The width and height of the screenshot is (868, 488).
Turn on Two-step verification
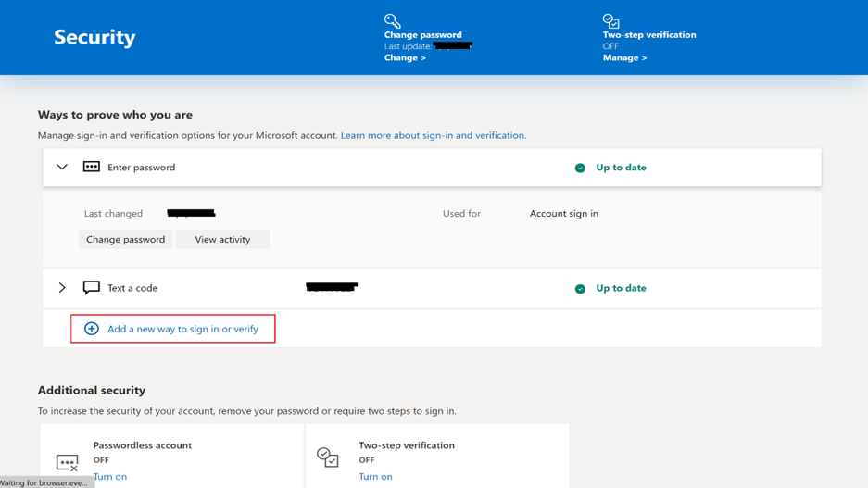click(375, 476)
